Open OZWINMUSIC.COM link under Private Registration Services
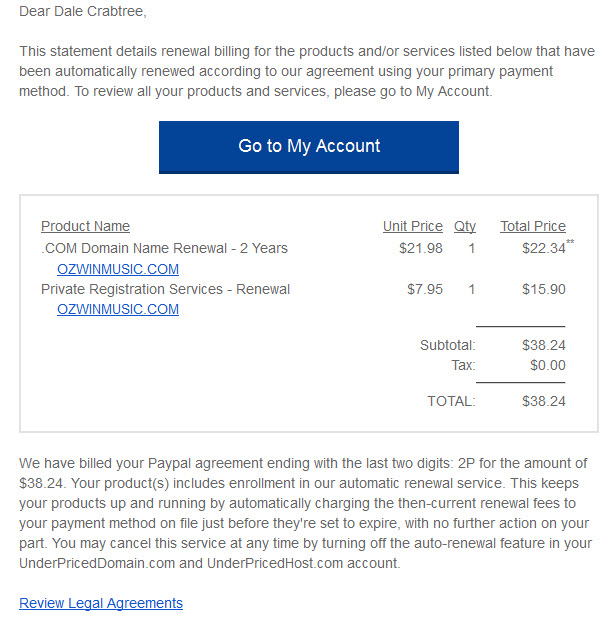 [x=118, y=309]
